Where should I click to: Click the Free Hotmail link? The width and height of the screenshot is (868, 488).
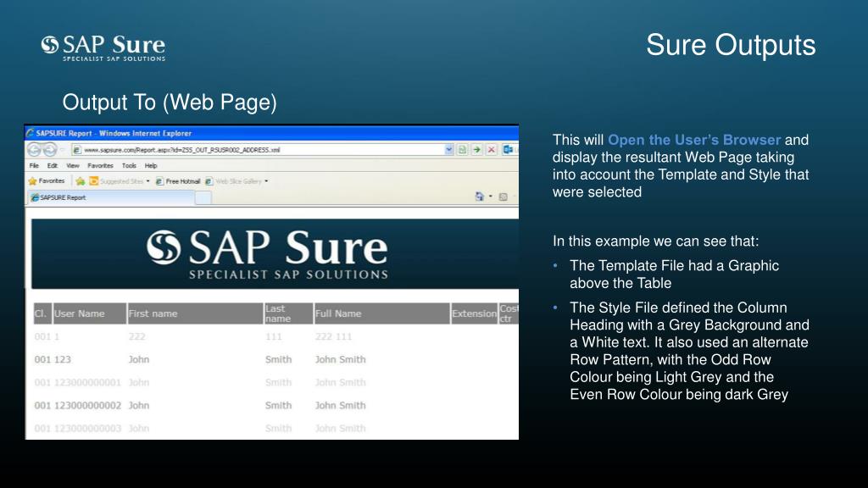point(178,181)
